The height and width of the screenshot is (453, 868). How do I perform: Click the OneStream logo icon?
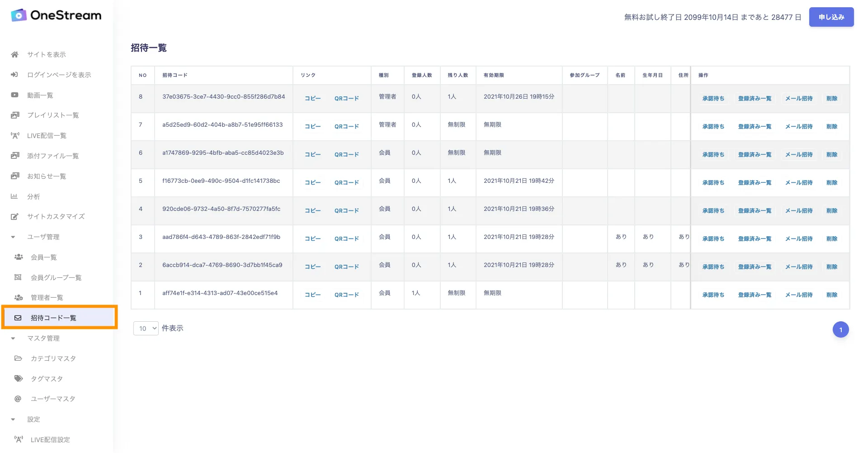pos(19,15)
